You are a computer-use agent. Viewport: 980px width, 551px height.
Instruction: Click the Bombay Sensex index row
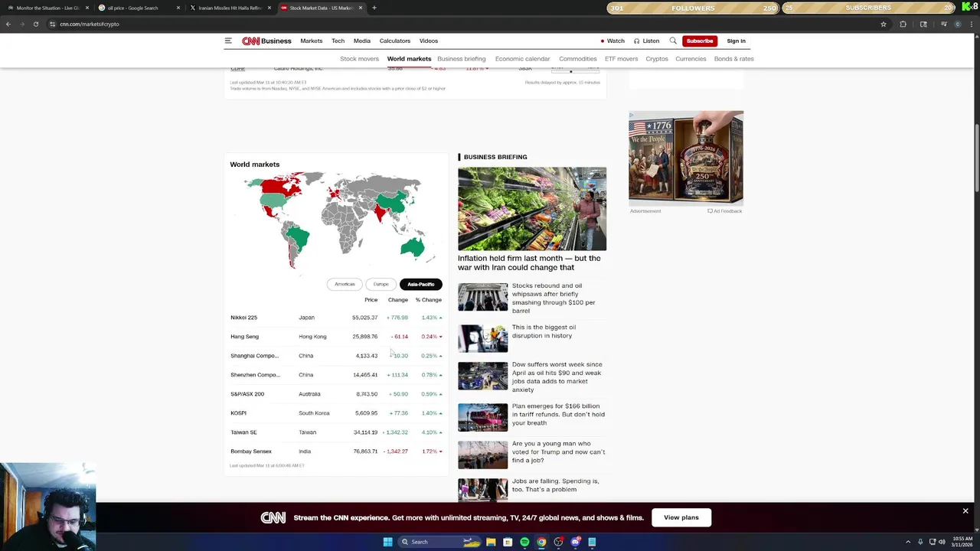337,452
